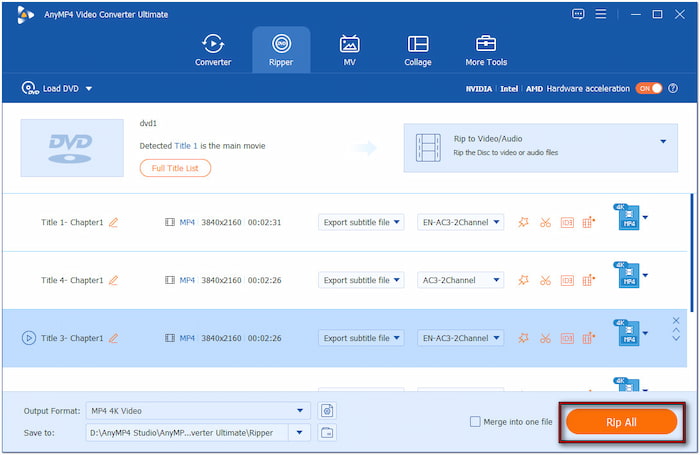This screenshot has width=700, height=455.
Task: Click the Rip All button
Action: (x=622, y=422)
